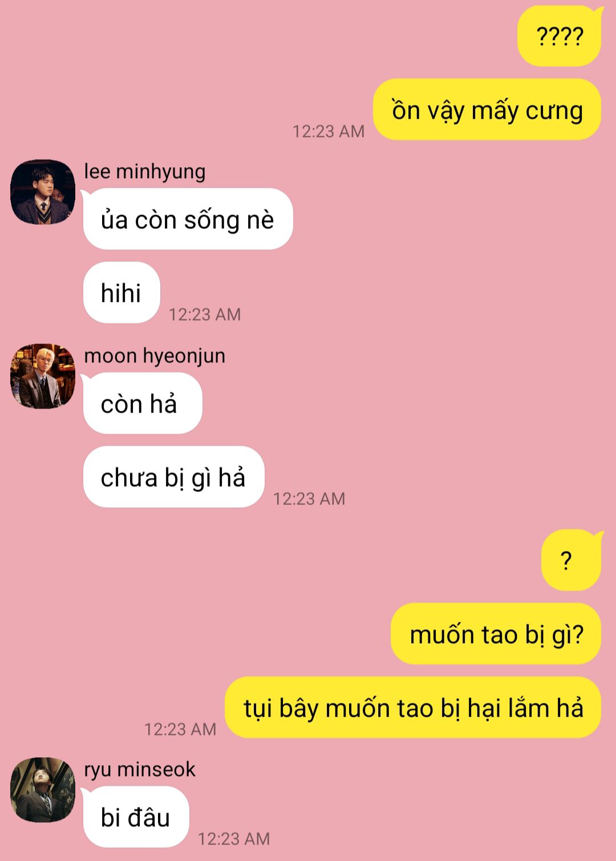Open moon hyeonjun's profile picture
This screenshot has height=861, width=616.
[x=43, y=377]
